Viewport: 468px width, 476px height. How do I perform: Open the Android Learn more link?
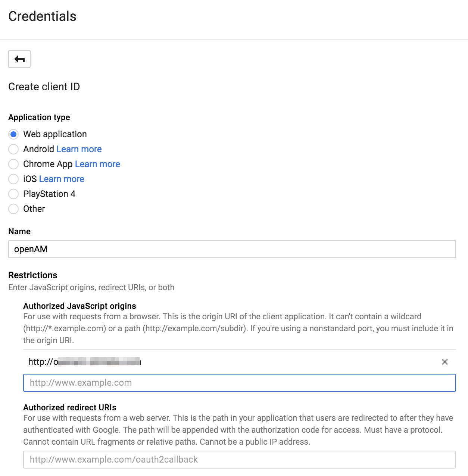pyautogui.click(x=79, y=149)
